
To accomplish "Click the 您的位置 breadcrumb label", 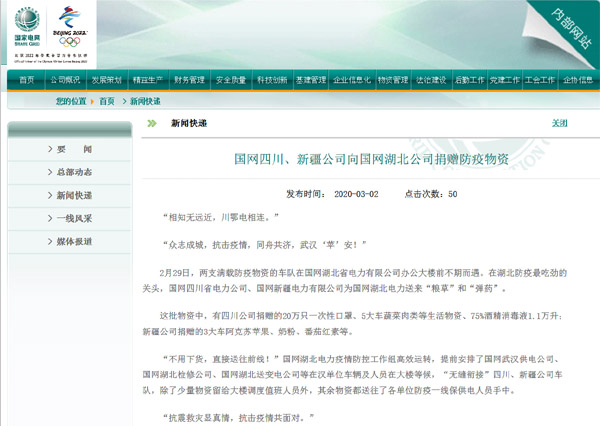I will (71, 101).
